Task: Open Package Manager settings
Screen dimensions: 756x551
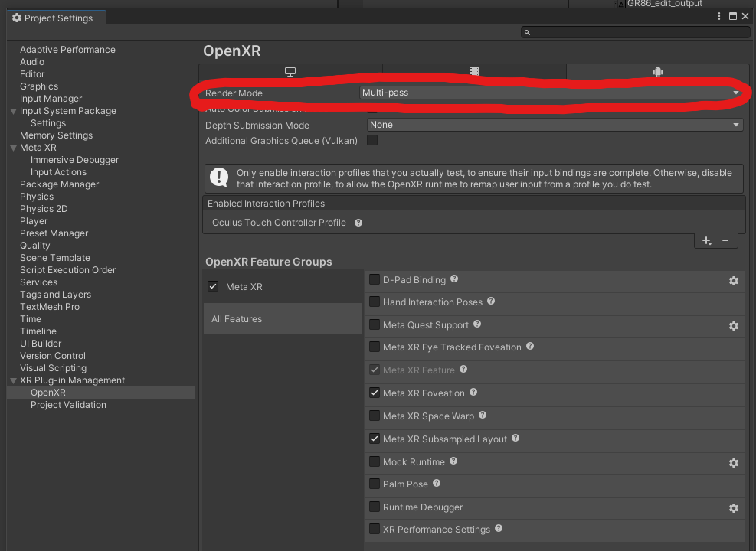Action: click(59, 184)
